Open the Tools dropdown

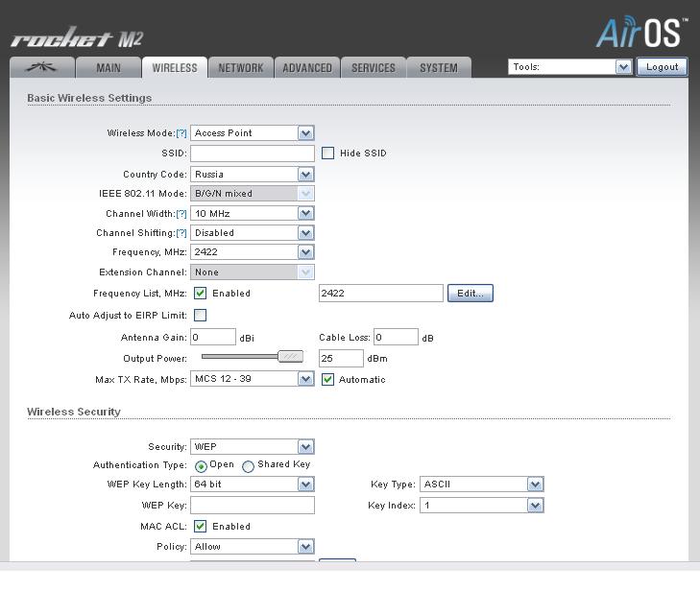click(569, 67)
